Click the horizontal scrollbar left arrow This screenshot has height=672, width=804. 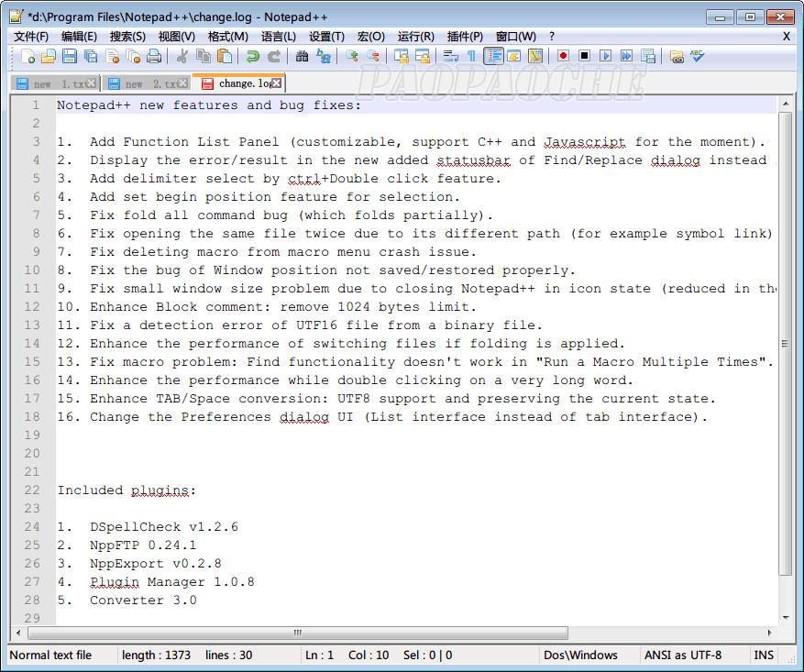18,633
